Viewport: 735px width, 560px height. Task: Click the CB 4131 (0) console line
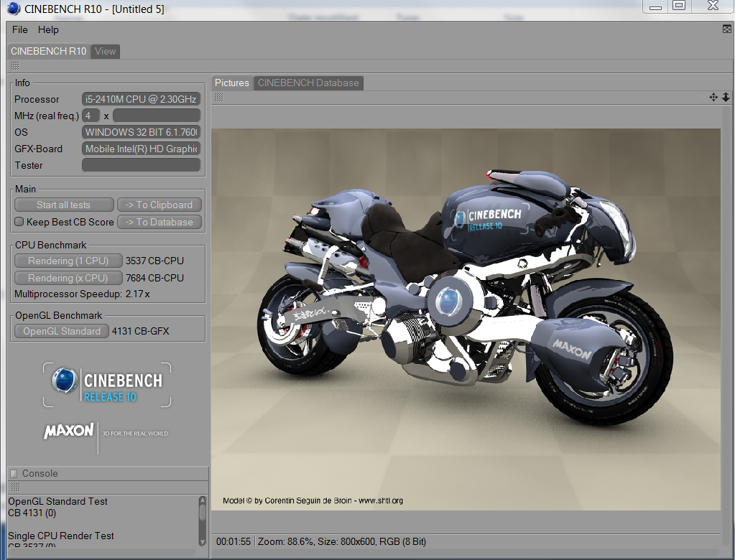[x=32, y=513]
